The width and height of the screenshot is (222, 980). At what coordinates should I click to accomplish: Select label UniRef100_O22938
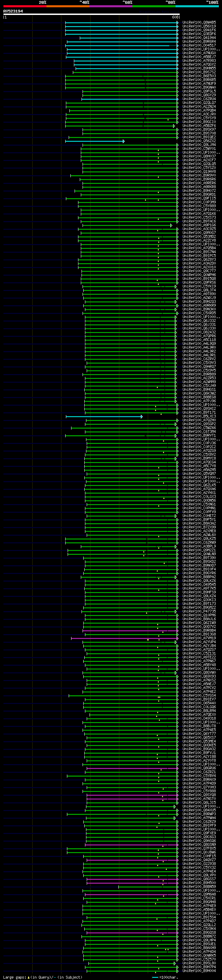point(199,864)
